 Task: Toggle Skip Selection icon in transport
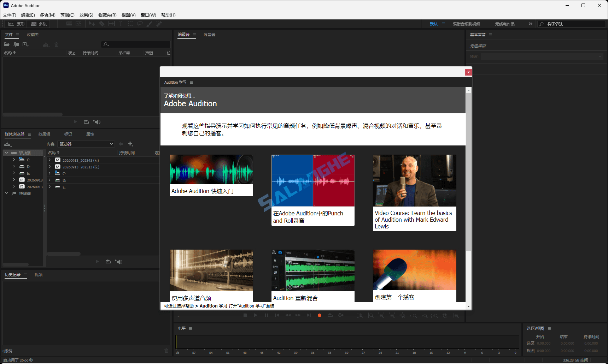tap(341, 315)
